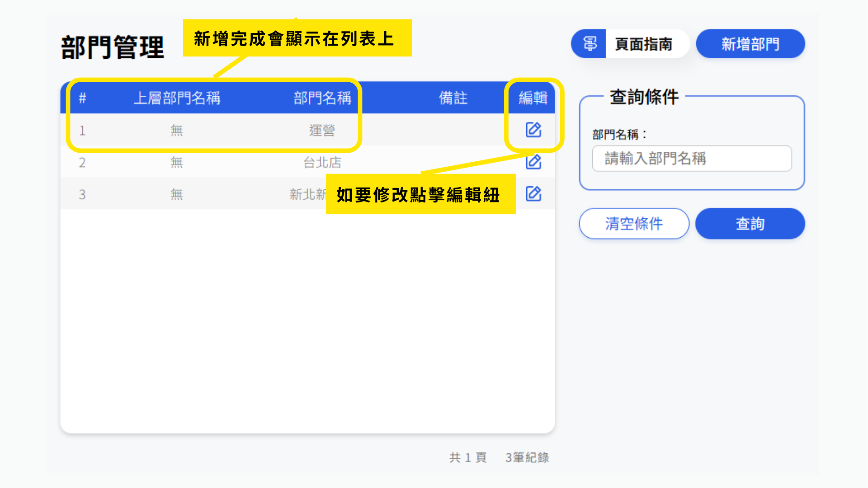The image size is (868, 488).
Task: Click the 部門名稱 column header
Action: click(x=322, y=98)
